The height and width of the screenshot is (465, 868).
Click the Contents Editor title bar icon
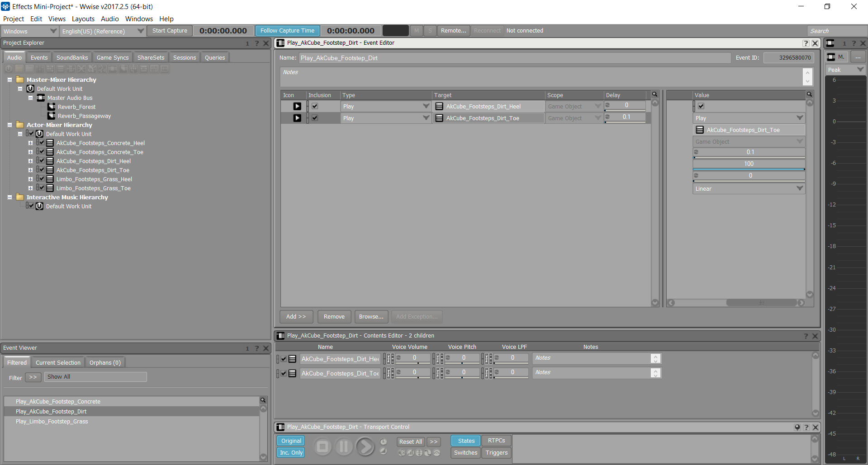point(280,336)
